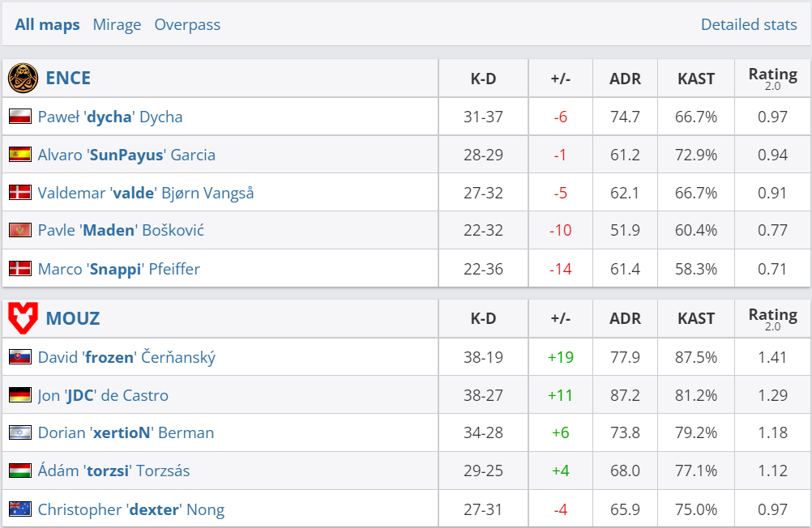The image size is (812, 528).
Task: Click the Slovak flag beside frozen
Action: coord(20,357)
